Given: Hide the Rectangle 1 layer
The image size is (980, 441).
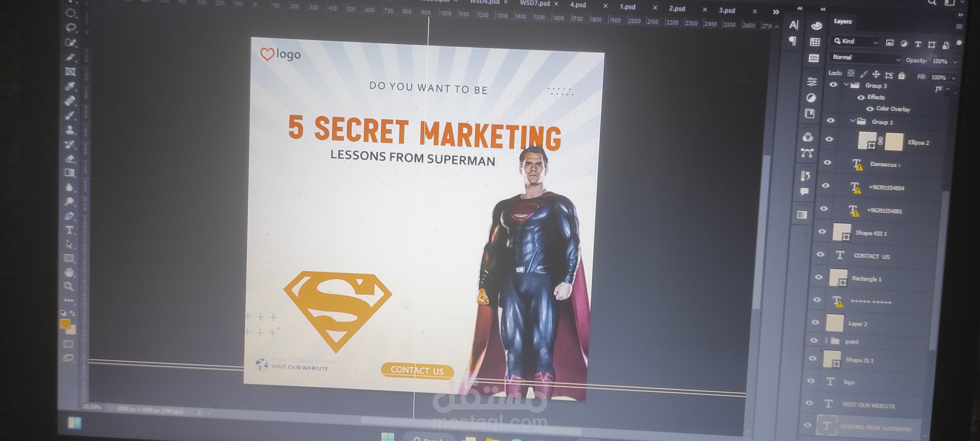Looking at the screenshot, I should [819, 277].
